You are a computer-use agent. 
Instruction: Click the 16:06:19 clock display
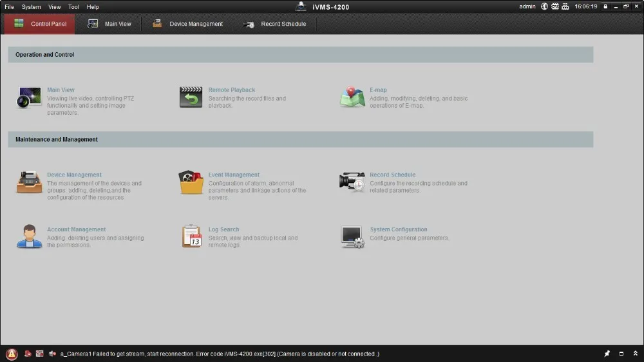point(585,6)
